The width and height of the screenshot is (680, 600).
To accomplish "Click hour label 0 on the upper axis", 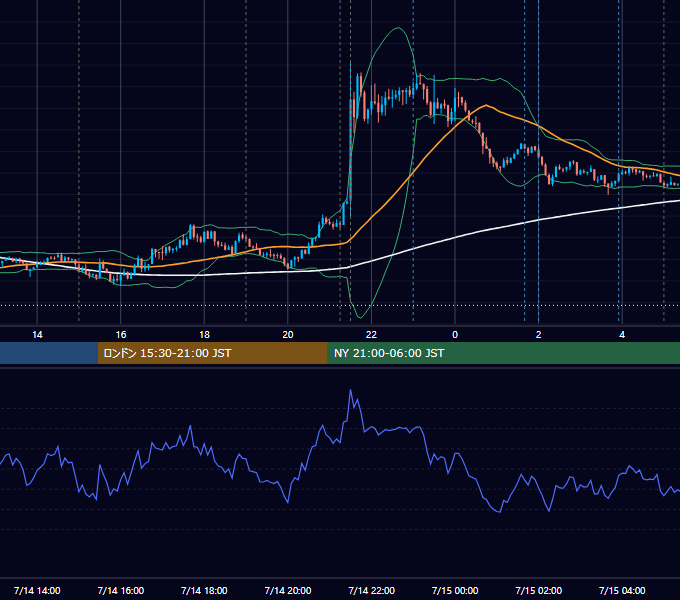I will 455,335.
